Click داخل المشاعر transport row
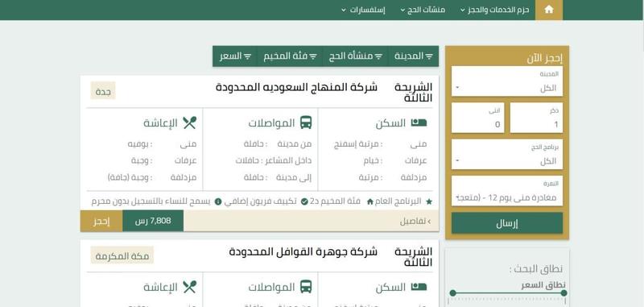The image size is (644, 307). tap(274, 160)
